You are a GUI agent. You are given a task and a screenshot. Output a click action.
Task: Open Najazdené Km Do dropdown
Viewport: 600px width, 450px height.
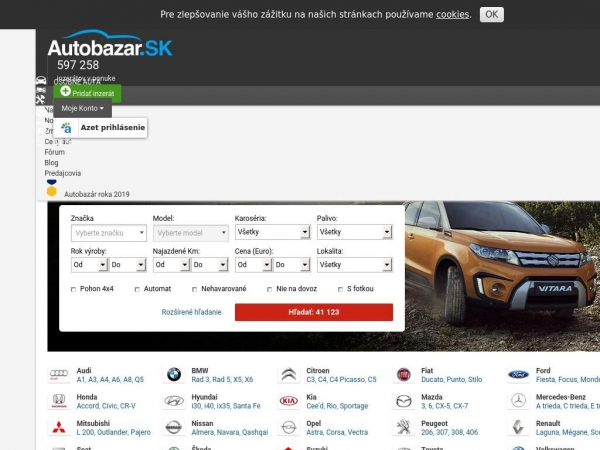[210, 265]
